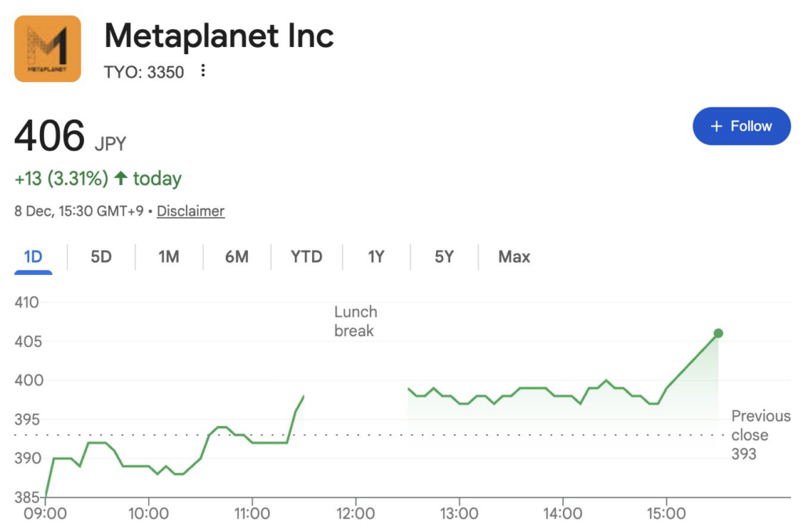Image resolution: width=803 pixels, height=532 pixels.
Task: Click the Lunch break label on the chart
Action: (355, 321)
